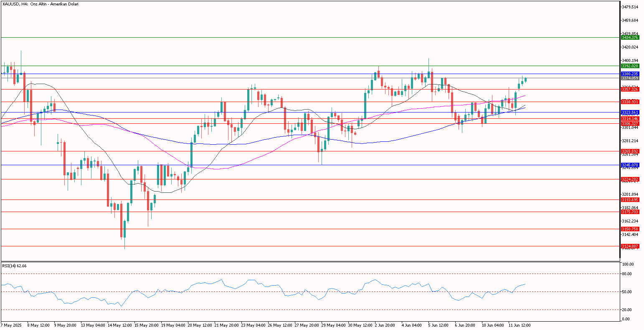Click the 7 May 2025 date label
The height and width of the screenshot is (330, 644).
coord(11,325)
